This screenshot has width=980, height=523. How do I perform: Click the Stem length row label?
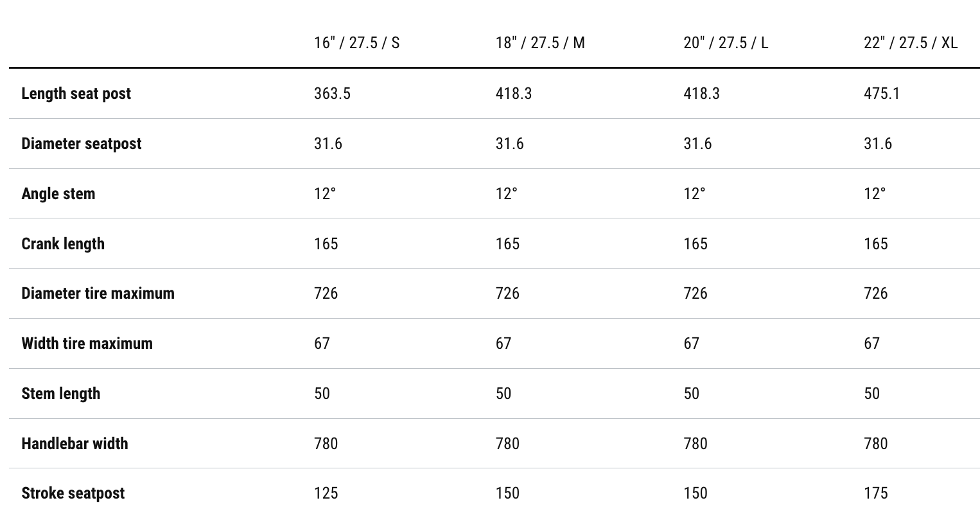[61, 394]
